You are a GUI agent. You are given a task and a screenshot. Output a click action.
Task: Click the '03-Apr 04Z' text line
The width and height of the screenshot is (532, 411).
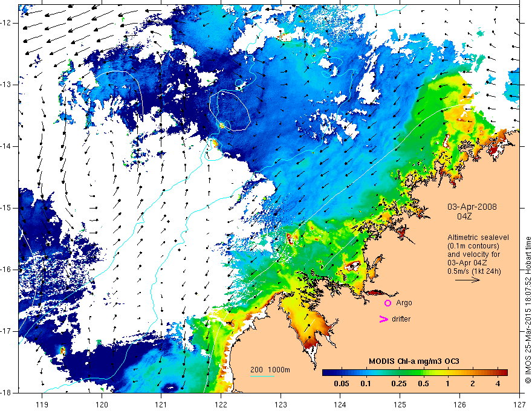pyautogui.click(x=467, y=263)
